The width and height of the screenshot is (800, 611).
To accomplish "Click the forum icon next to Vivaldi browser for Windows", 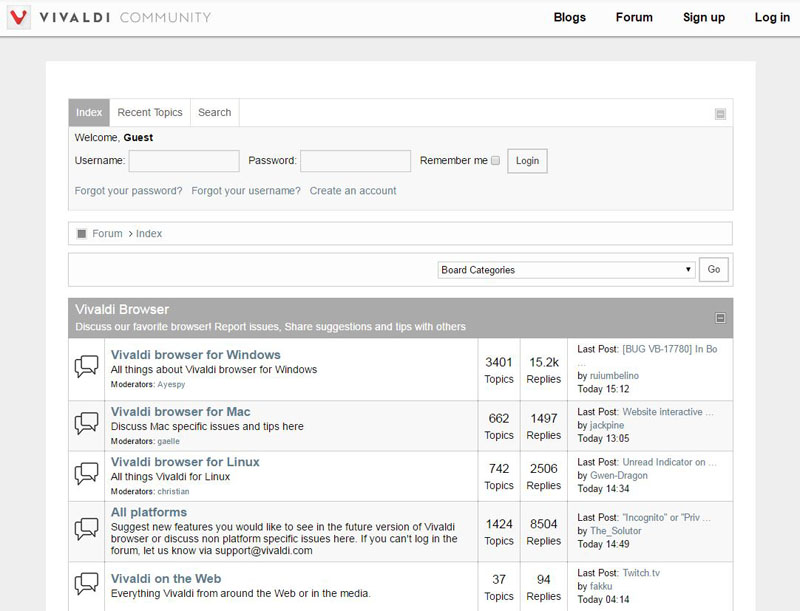I will point(86,366).
